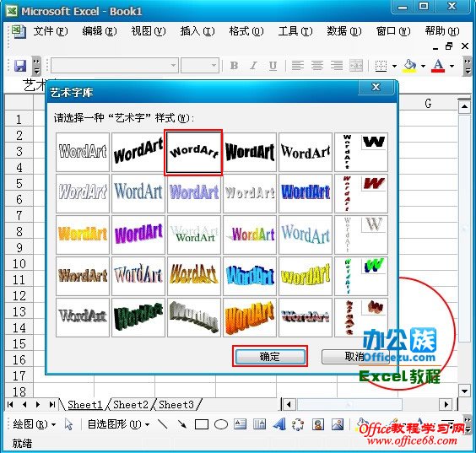
Task: Expand toolbar options beside Save icon
Action: tap(36, 66)
